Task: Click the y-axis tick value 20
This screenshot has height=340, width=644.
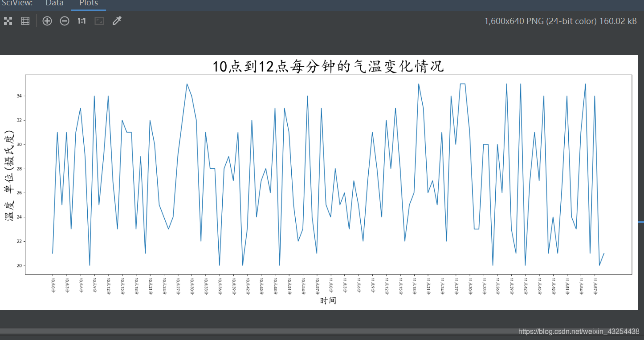Action: pos(20,266)
